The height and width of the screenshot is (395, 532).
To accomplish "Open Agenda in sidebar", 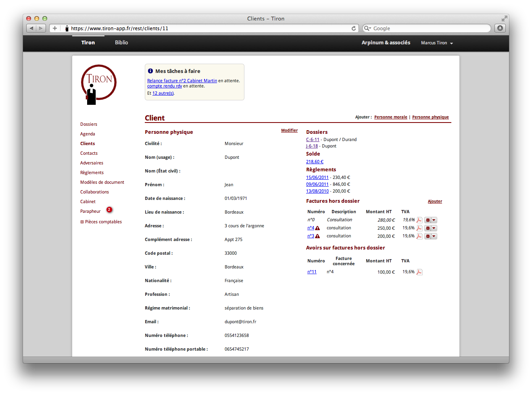I will pos(88,134).
